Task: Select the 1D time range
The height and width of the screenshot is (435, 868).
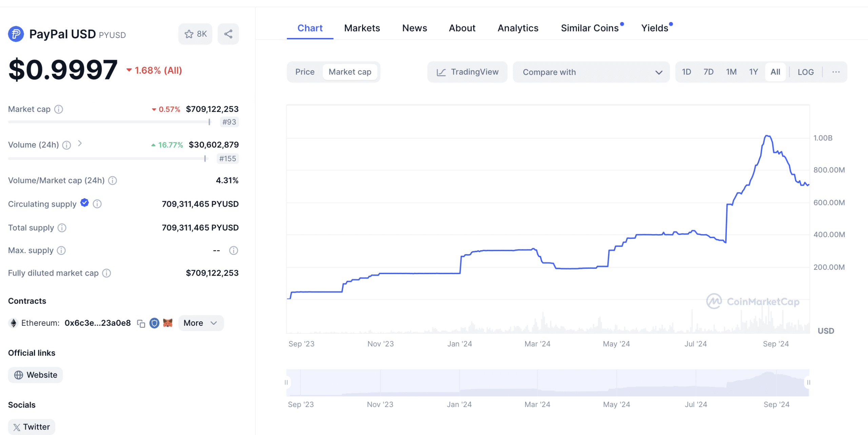Action: pos(686,72)
